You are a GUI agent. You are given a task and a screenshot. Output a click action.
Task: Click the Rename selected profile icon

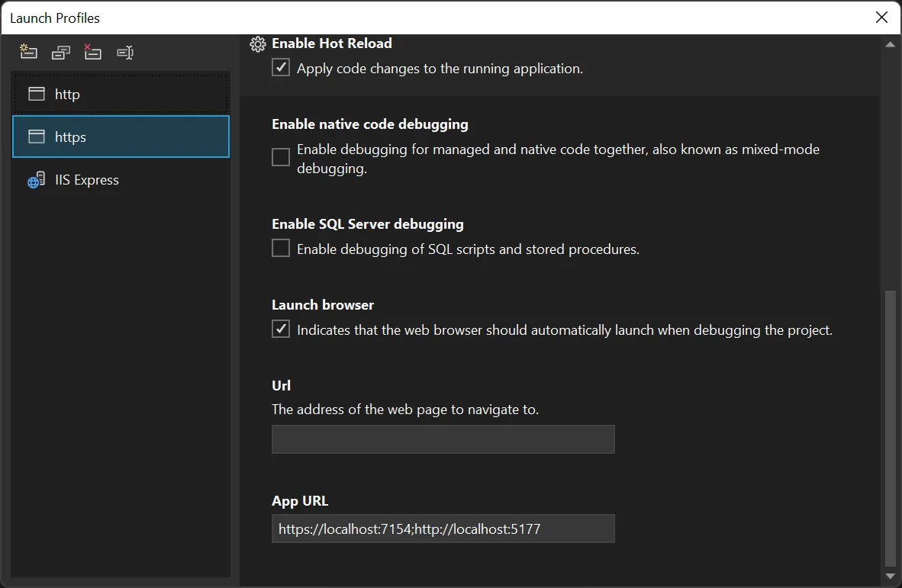125,53
